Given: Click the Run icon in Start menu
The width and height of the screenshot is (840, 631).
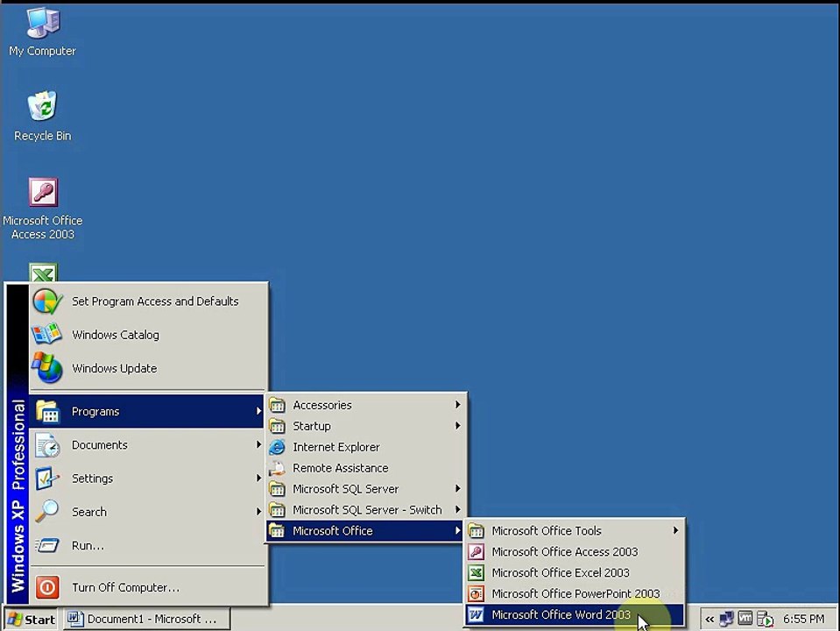Looking at the screenshot, I should (x=47, y=545).
